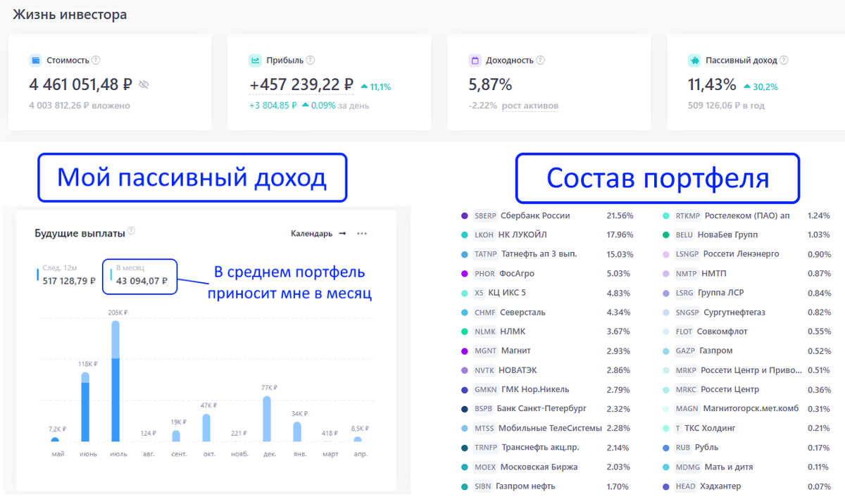Viewport: 845px width, 504px height.
Task: Click the LKOH ticker badge
Action: (484, 235)
